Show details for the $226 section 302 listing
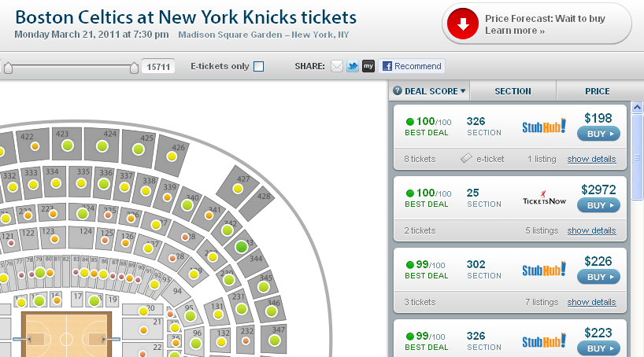This screenshot has width=644, height=357. [x=591, y=303]
